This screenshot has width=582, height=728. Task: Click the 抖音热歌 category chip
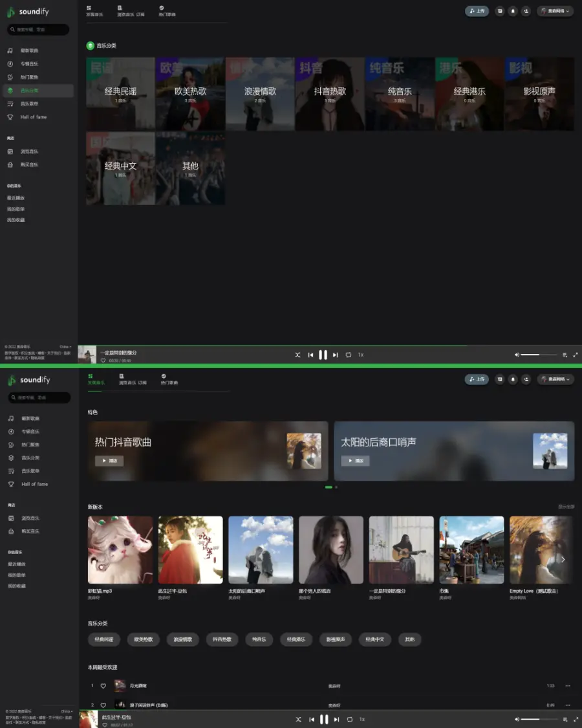coord(222,639)
